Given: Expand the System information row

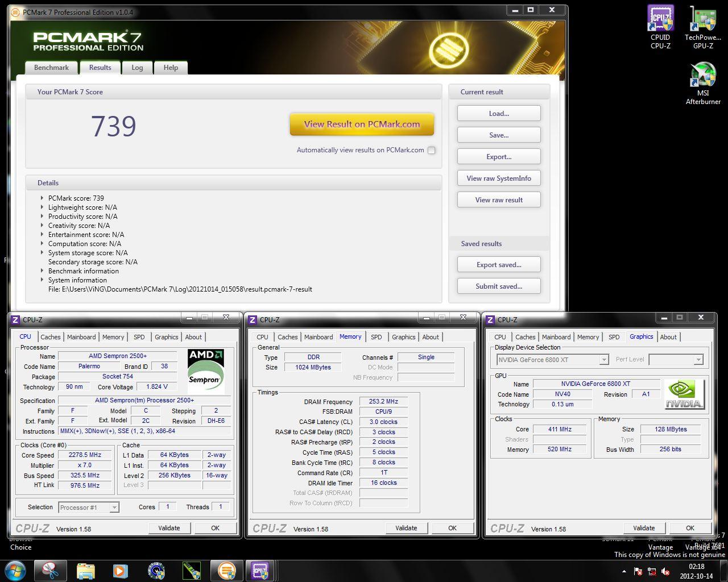Looking at the screenshot, I should point(42,280).
